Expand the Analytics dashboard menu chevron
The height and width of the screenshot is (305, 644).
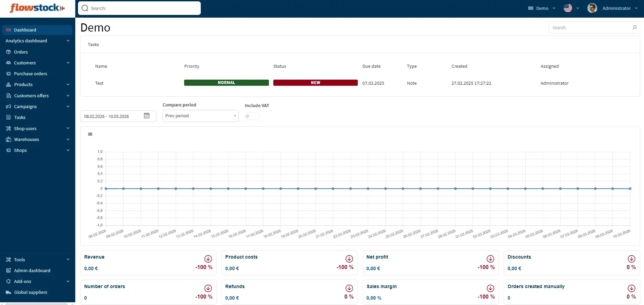tap(68, 41)
